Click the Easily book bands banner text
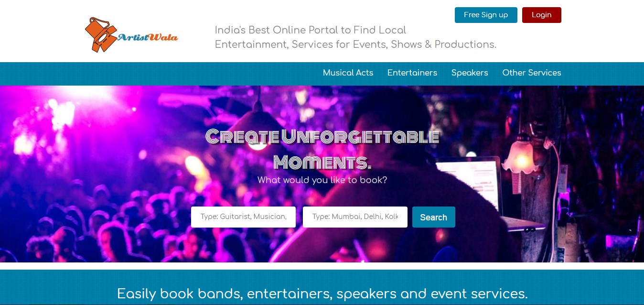644x305 pixels. tap(322, 293)
